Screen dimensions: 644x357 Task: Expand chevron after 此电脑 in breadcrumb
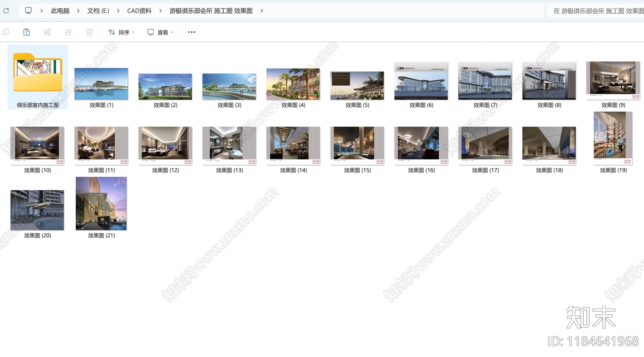point(78,11)
